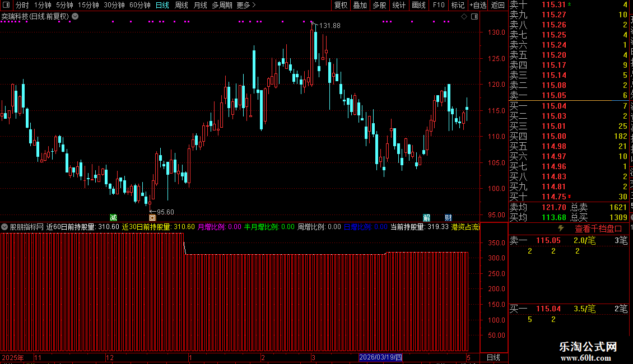Click 标记 mark button
633x364 pixels.
coord(458,5)
